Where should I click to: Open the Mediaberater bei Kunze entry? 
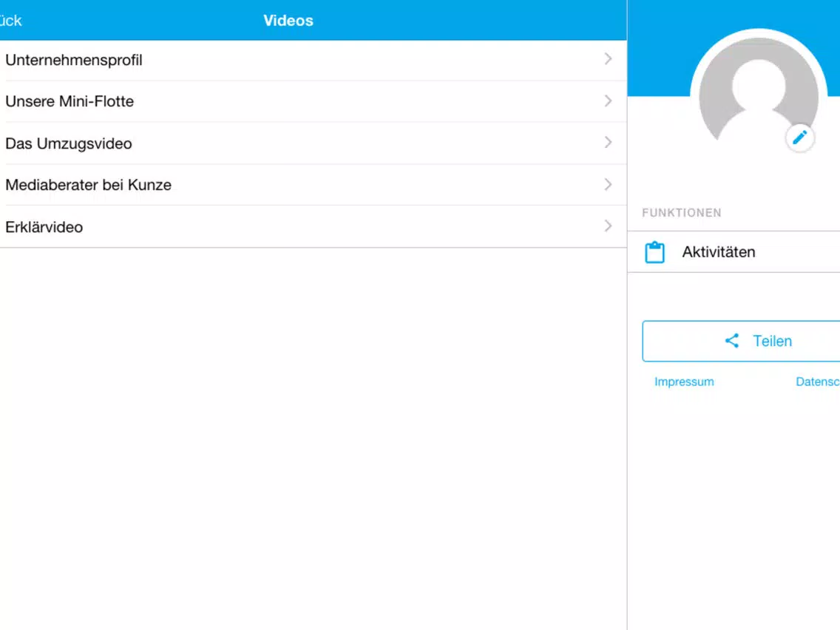[313, 185]
